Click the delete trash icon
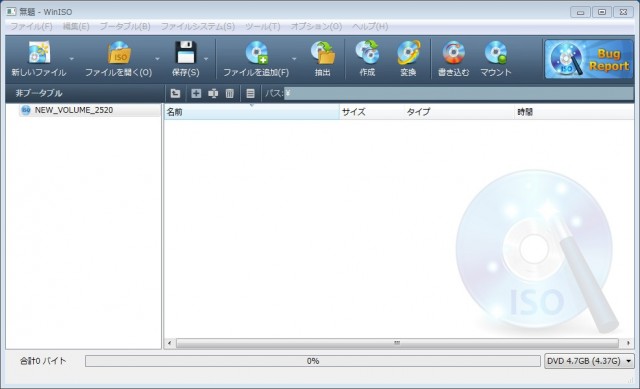The width and height of the screenshot is (640, 389). pyautogui.click(x=230, y=93)
